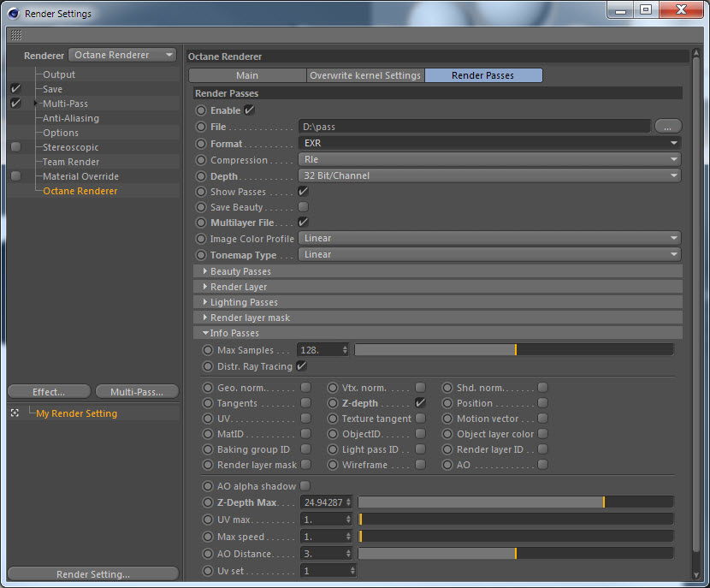Click the render setting target icon beside My Render Setting
Viewport: 710px width, 588px height.
15,413
